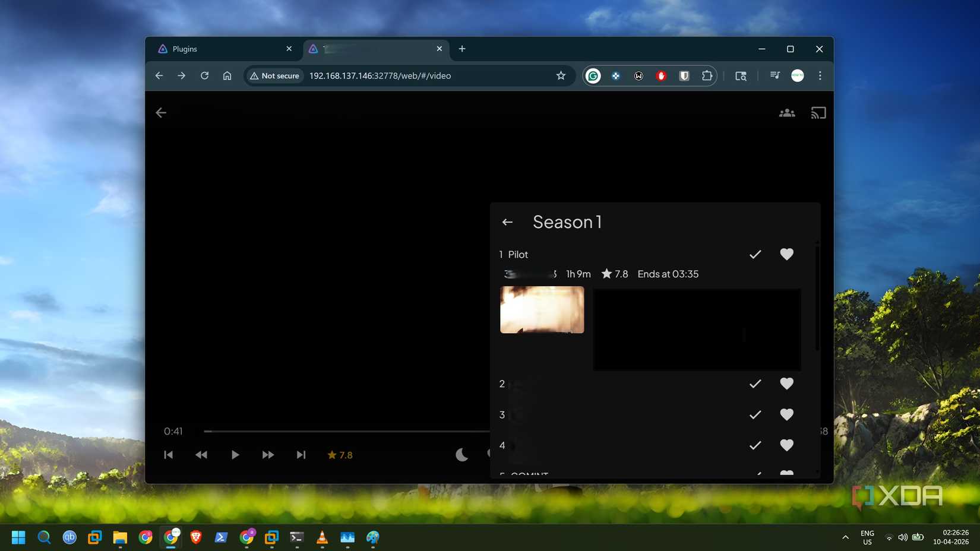Skip to the previous track
Viewport: 980px width, 551px height.
click(168, 455)
